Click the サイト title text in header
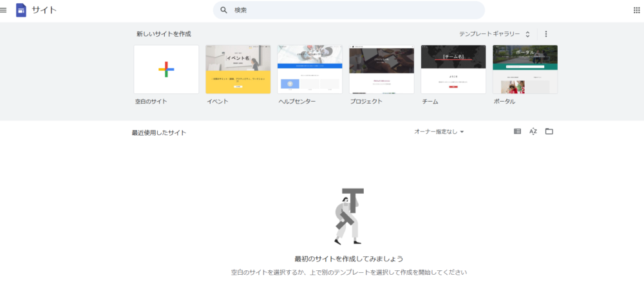The height and width of the screenshot is (298, 644). click(44, 11)
